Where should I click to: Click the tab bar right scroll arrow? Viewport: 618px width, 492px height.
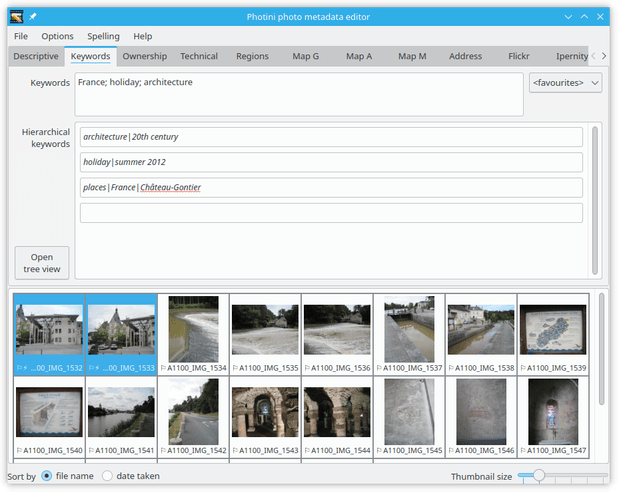(x=604, y=56)
